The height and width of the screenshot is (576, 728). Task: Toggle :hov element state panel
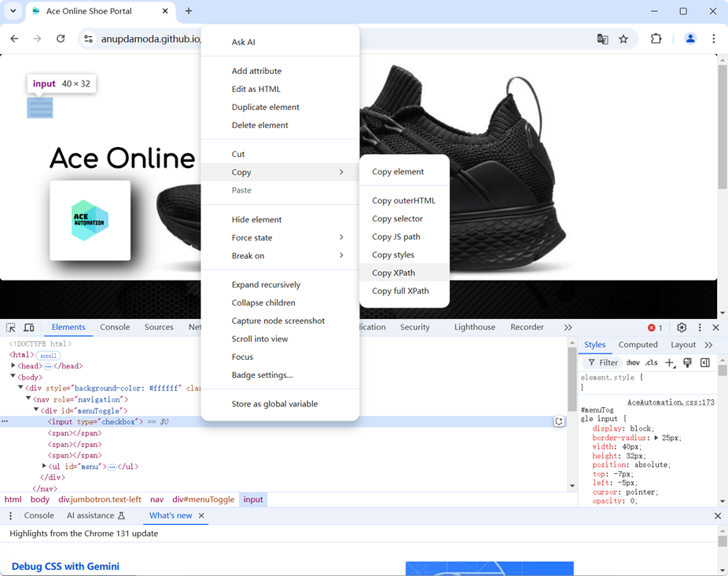(633, 362)
